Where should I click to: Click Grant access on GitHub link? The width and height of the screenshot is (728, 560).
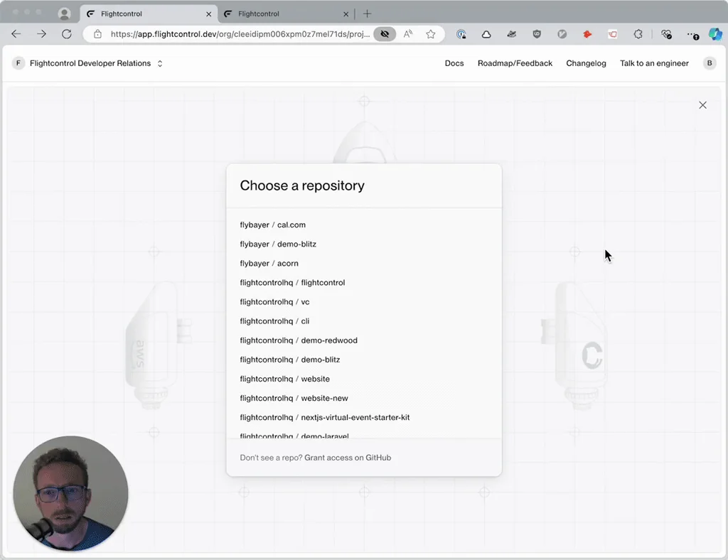pos(348,458)
